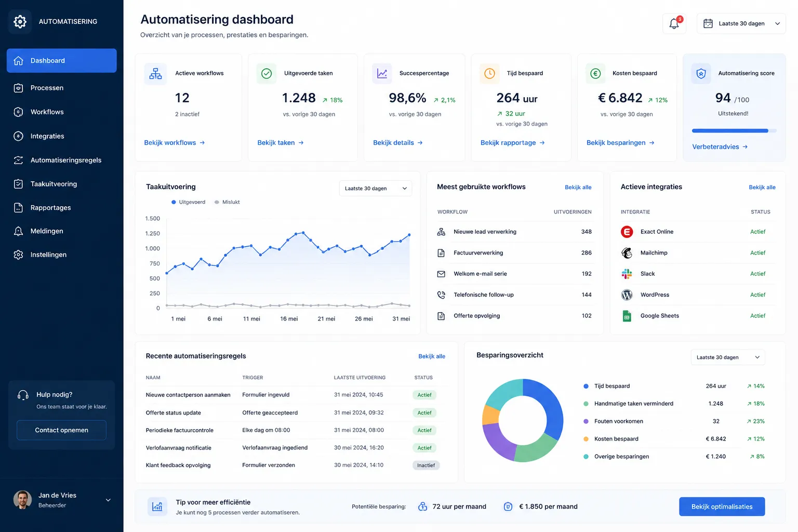Click Bekijk alle in Recente automatiseringsregels

tap(432, 356)
